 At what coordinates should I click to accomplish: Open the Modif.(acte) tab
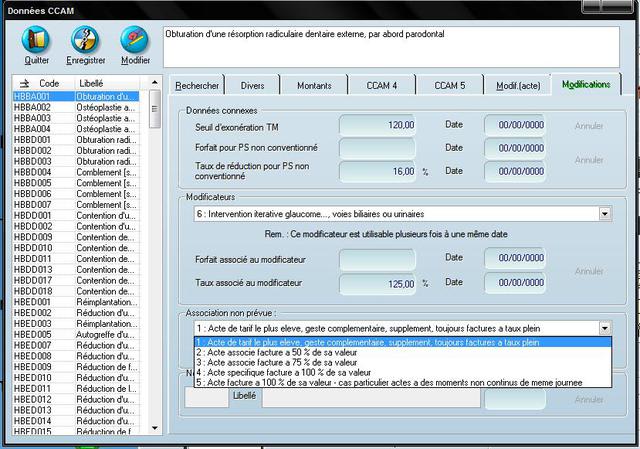(x=516, y=86)
